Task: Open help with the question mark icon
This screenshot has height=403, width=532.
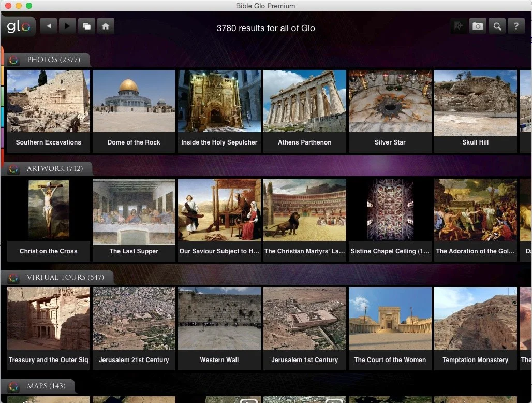Action: click(516, 26)
